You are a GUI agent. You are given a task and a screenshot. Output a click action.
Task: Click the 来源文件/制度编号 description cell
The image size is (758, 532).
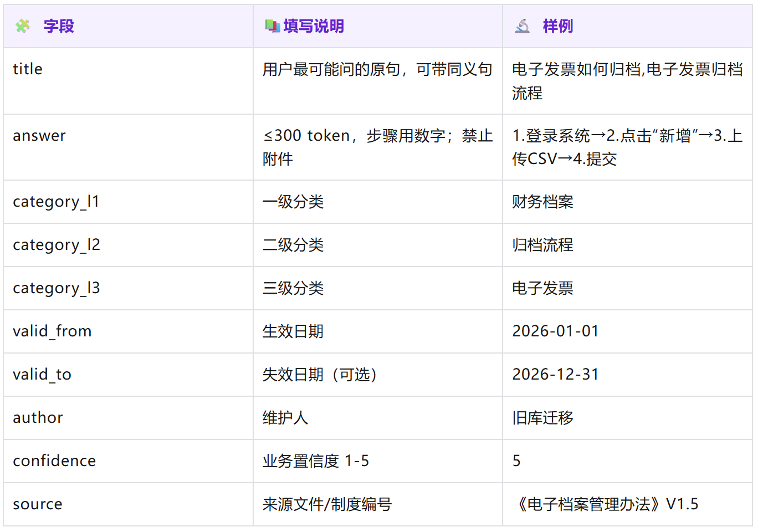[x=327, y=504]
